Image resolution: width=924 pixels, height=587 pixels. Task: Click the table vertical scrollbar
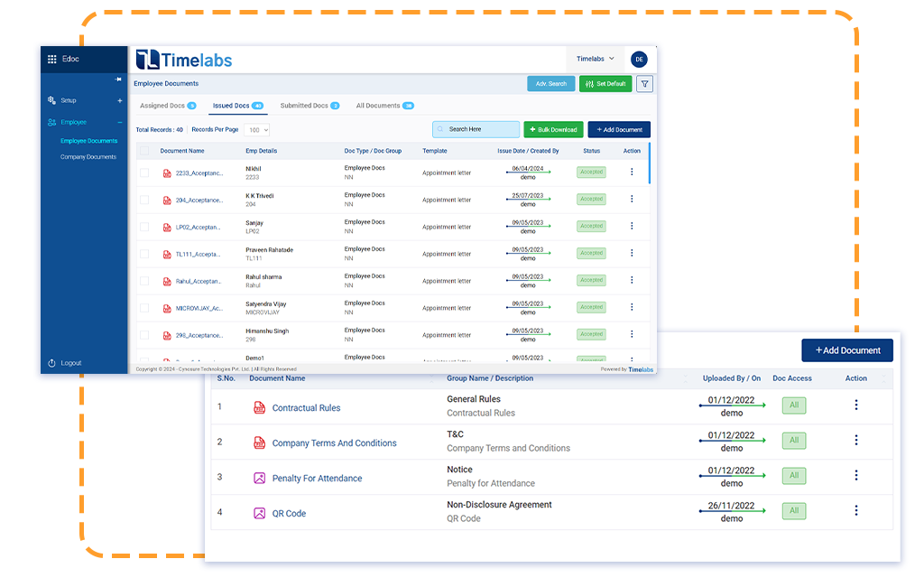coord(650,163)
